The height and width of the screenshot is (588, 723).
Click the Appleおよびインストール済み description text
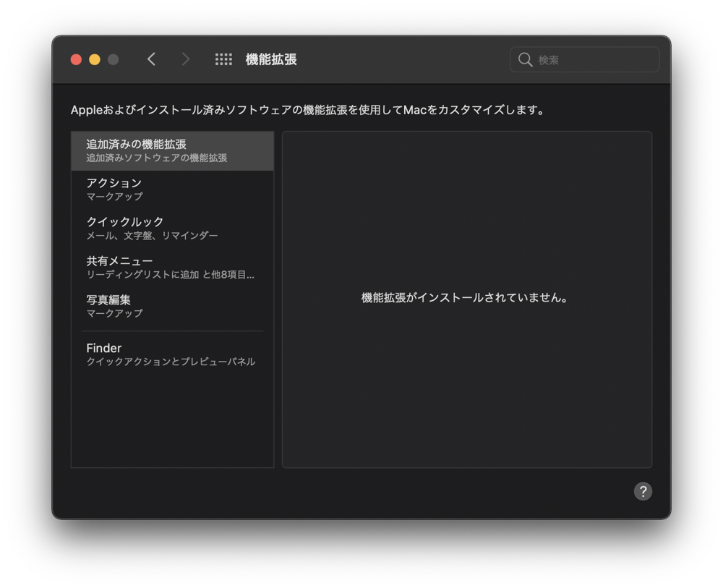[308, 110]
